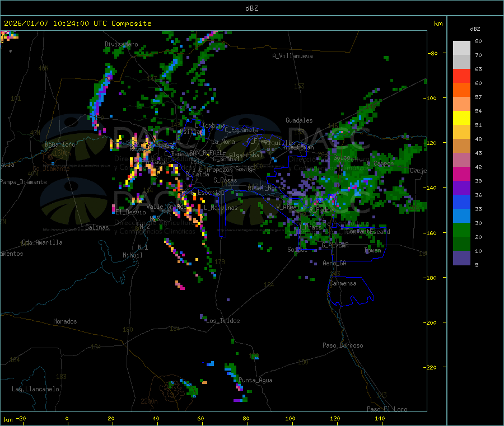Click the G_ALVEAR map label
The height and width of the screenshot is (426, 504).
[335, 245]
